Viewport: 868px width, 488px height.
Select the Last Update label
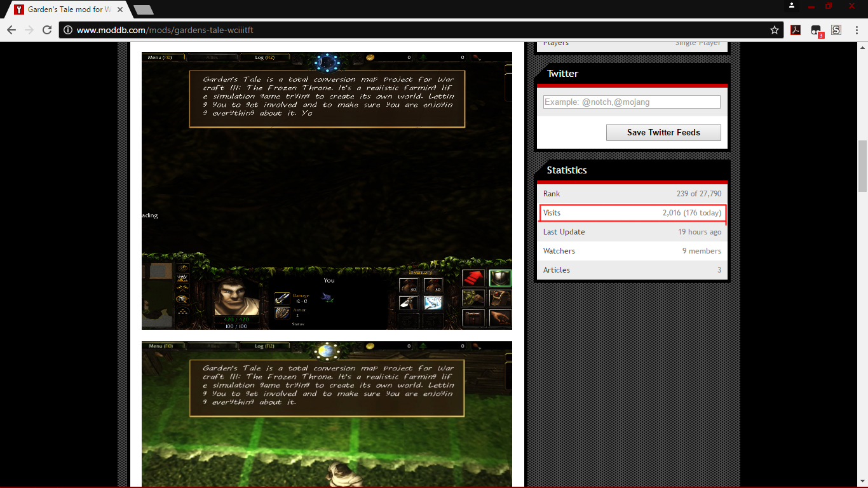click(x=564, y=232)
